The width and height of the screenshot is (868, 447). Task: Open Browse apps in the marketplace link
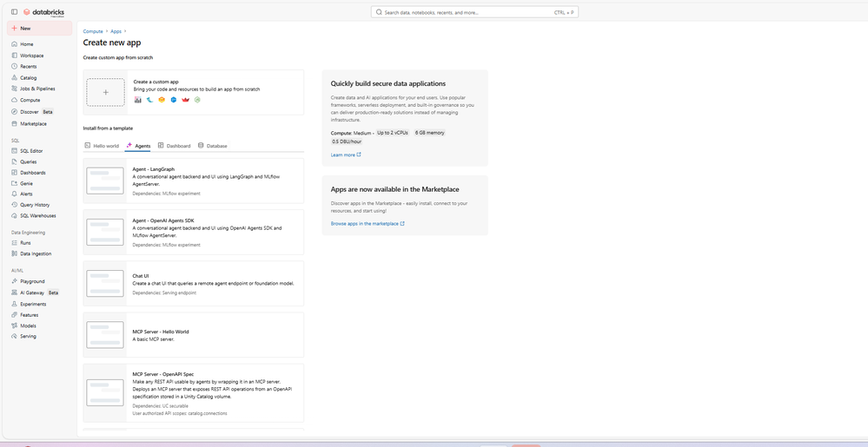(x=368, y=224)
